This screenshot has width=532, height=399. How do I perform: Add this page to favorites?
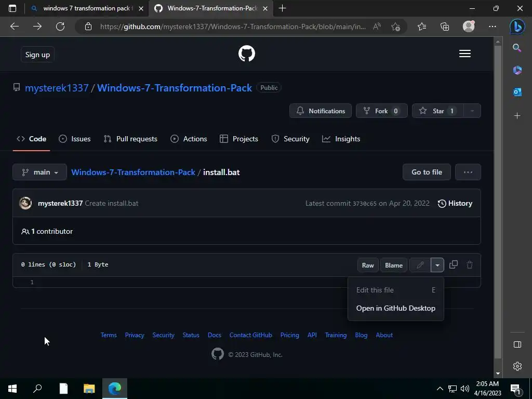tap(395, 26)
